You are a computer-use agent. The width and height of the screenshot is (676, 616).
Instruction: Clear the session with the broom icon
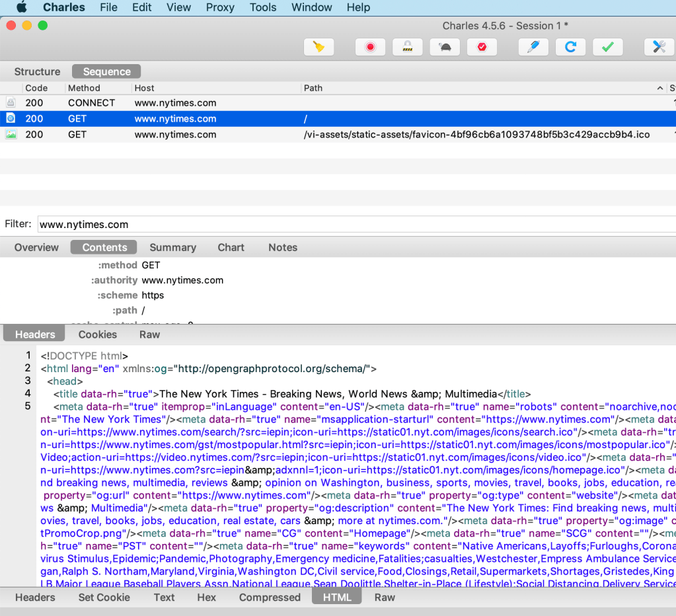tap(319, 47)
